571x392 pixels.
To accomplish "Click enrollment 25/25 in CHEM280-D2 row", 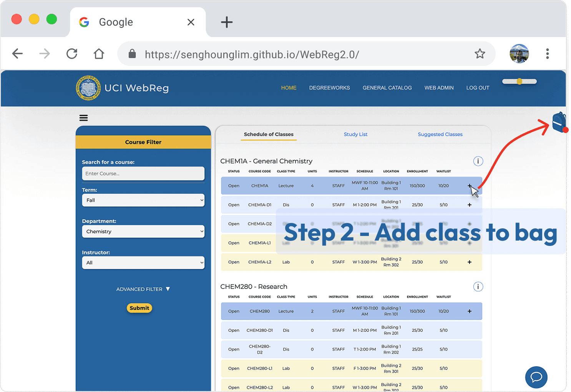I will click(x=417, y=349).
